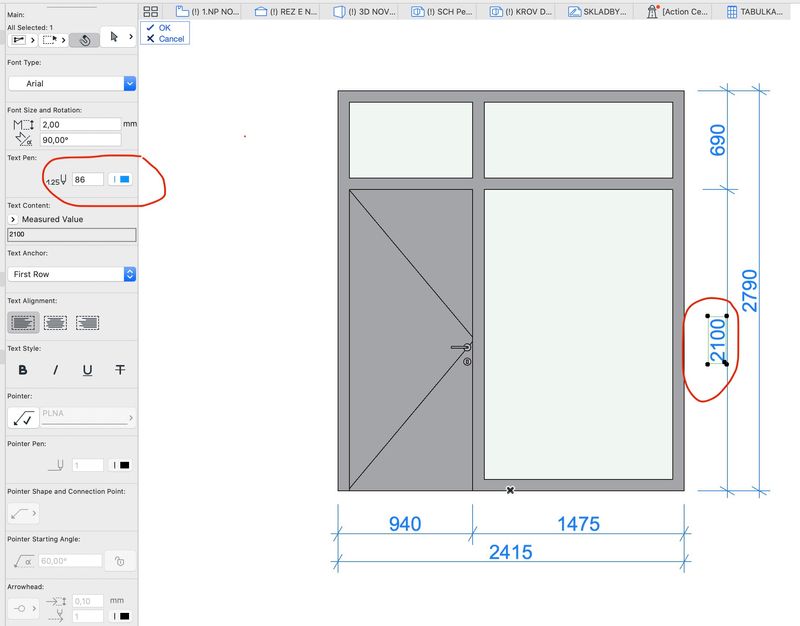Select the 2415 dimension text
Viewport: 800px width, 626px height.
(x=511, y=552)
